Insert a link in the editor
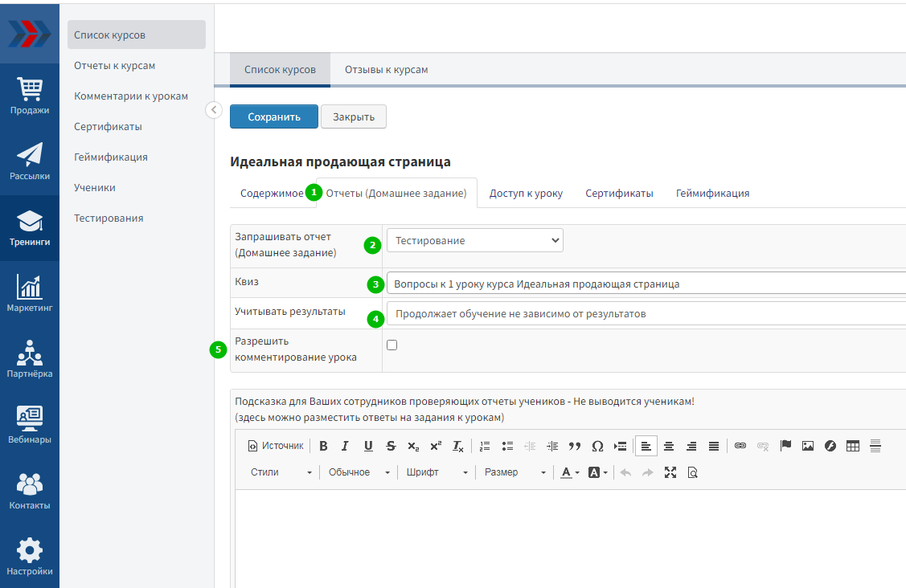Image resolution: width=906 pixels, height=588 pixels. tap(740, 446)
